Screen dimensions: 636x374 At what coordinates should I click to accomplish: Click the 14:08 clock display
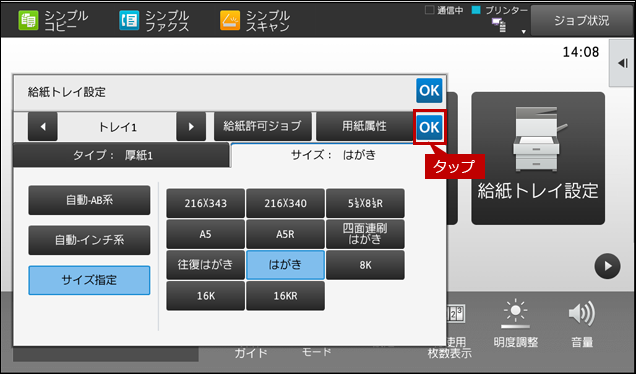click(580, 52)
